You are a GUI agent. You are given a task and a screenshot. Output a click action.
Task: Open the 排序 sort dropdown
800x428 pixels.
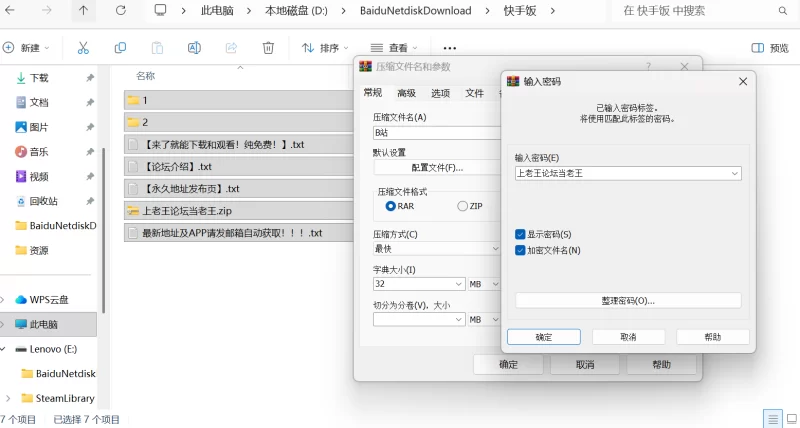tap(326, 48)
